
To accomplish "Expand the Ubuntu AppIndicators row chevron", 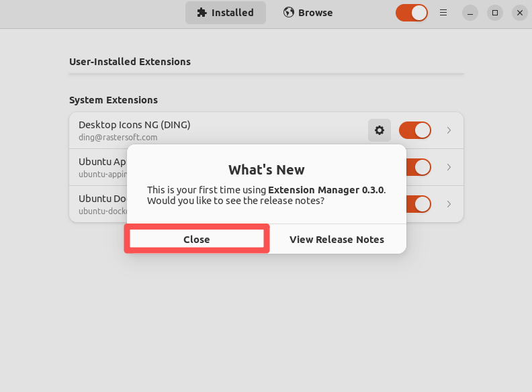I will pos(449,167).
